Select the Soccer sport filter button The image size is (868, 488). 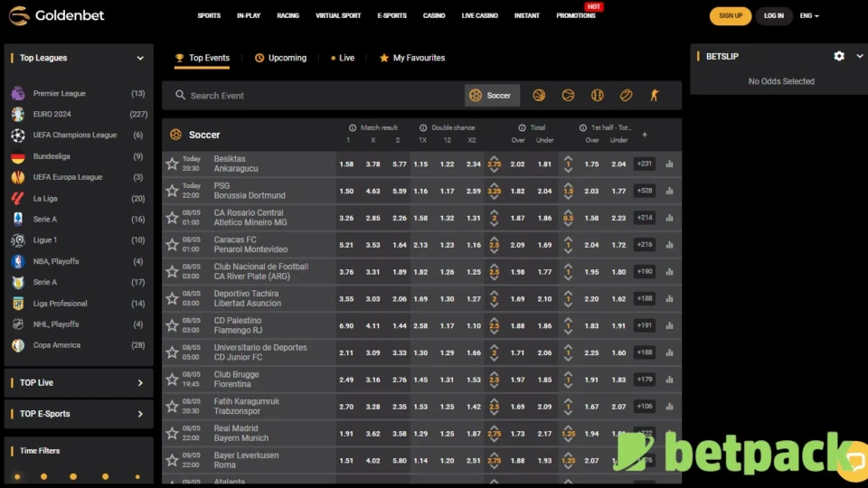(492, 95)
